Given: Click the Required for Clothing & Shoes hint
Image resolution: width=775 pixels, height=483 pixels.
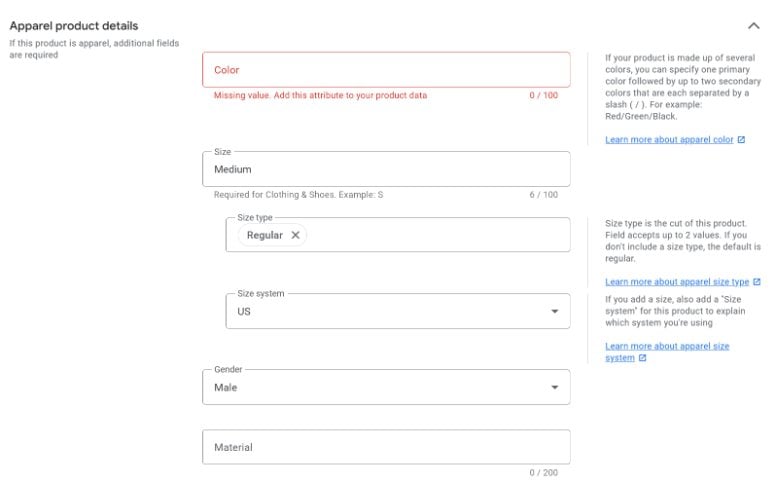Looking at the screenshot, I should click(298, 194).
